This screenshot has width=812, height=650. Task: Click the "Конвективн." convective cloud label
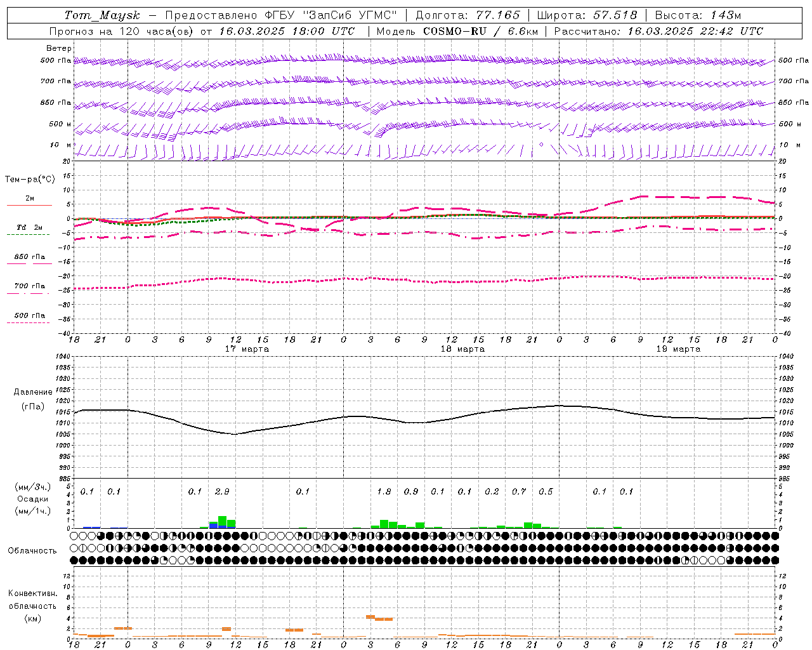32,594
